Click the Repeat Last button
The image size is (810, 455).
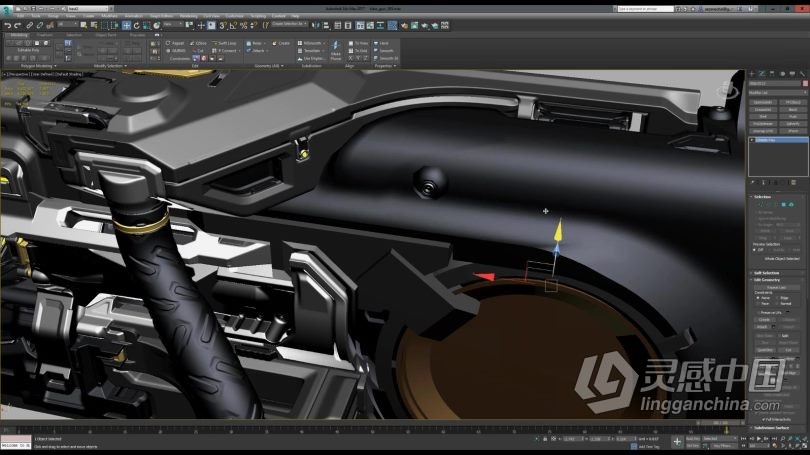(x=776, y=287)
